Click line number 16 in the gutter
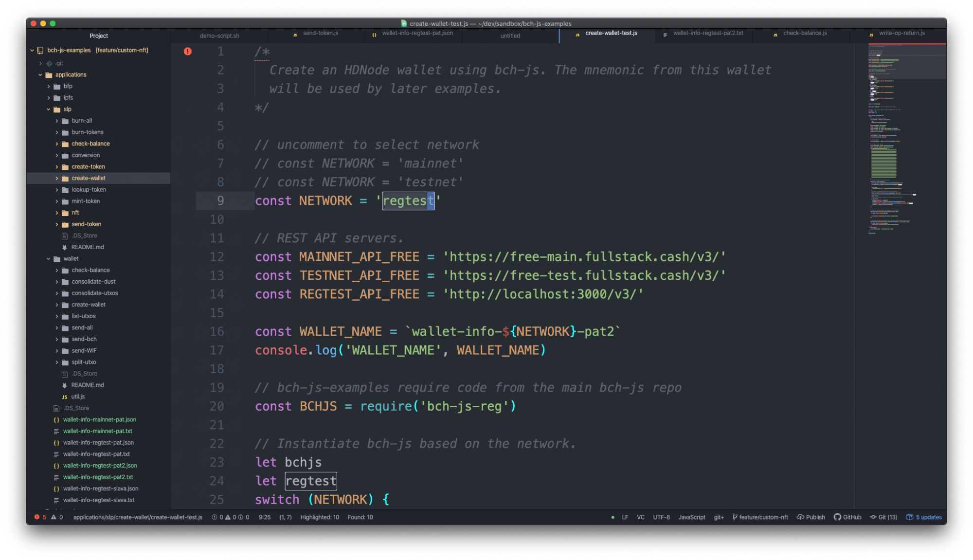 point(216,332)
